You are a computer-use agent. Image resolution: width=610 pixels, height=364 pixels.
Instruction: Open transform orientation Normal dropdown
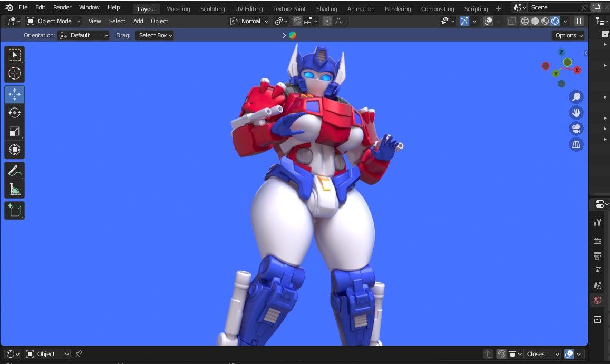pos(249,21)
